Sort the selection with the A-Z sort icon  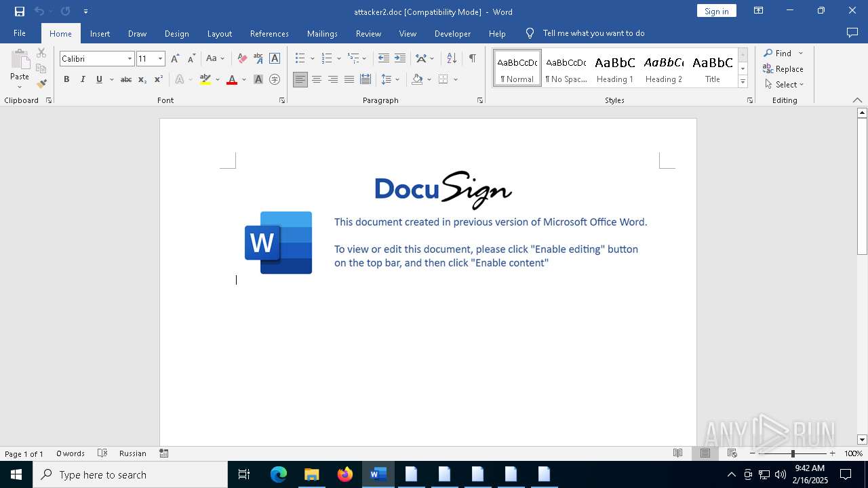coord(452,59)
